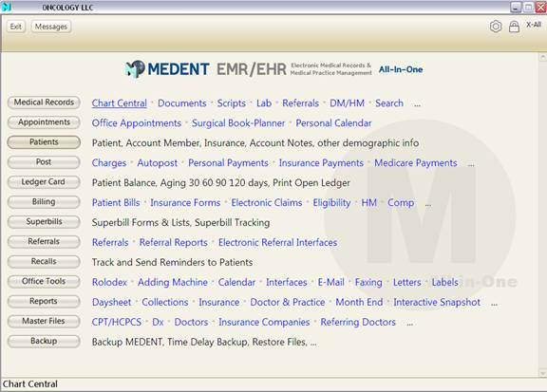Expand more options in Master Files row
Image resolution: width=547 pixels, height=392 pixels.
click(x=409, y=324)
